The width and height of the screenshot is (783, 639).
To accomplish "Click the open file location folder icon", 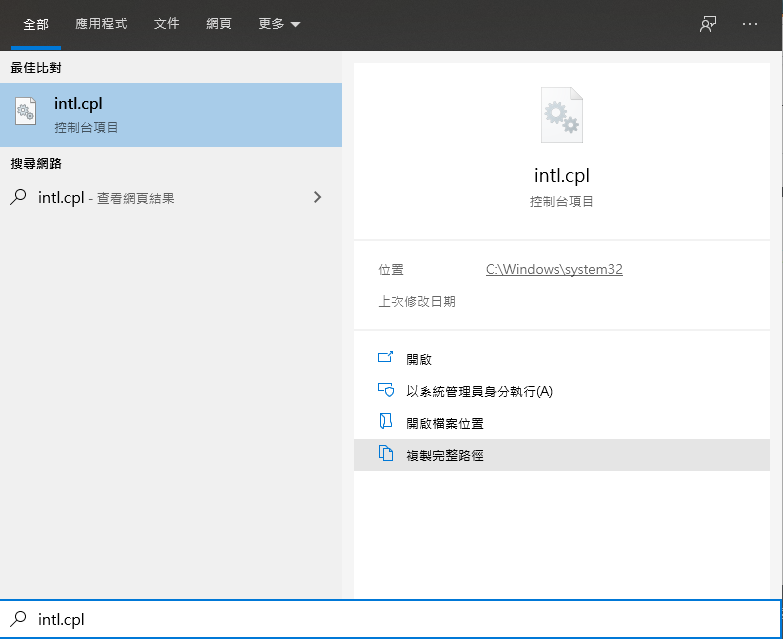I will [386, 421].
